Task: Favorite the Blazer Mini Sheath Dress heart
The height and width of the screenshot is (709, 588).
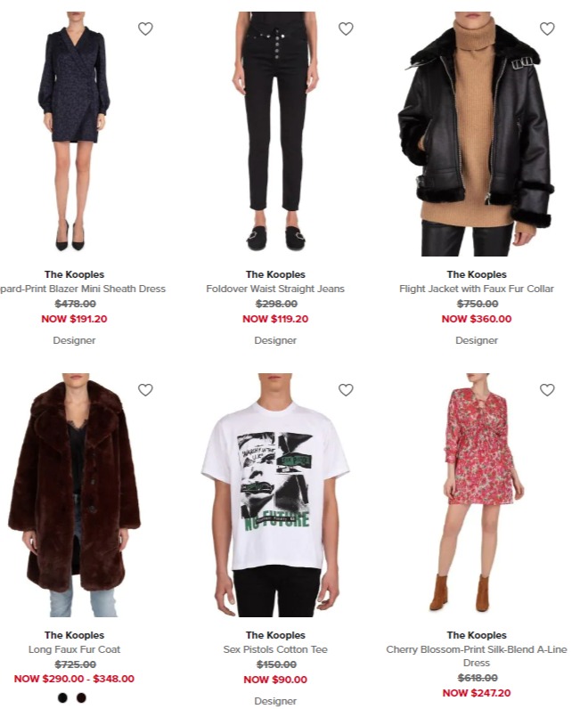Action: pyautogui.click(x=145, y=29)
